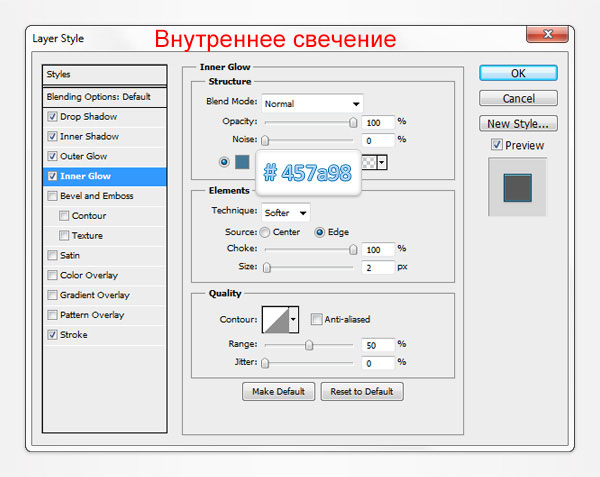Uncheck the Drop Shadow style
Screen dimensions: 600x477
click(52, 116)
